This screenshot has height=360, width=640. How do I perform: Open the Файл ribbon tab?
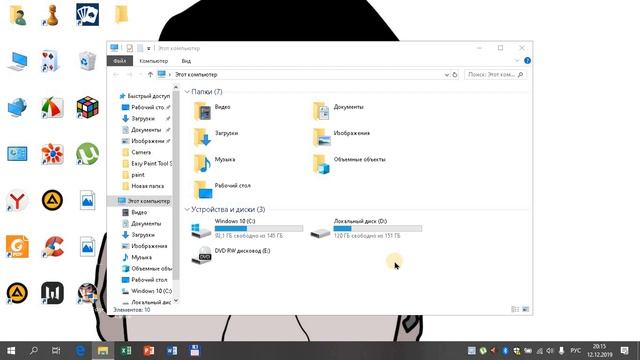coord(120,61)
